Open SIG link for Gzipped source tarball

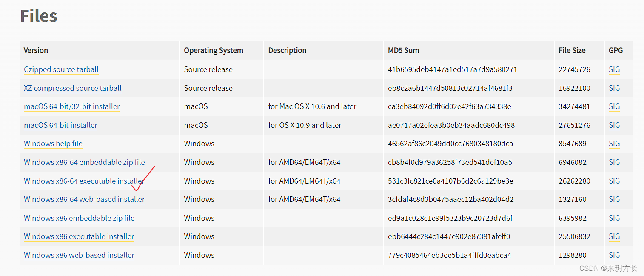tap(614, 69)
